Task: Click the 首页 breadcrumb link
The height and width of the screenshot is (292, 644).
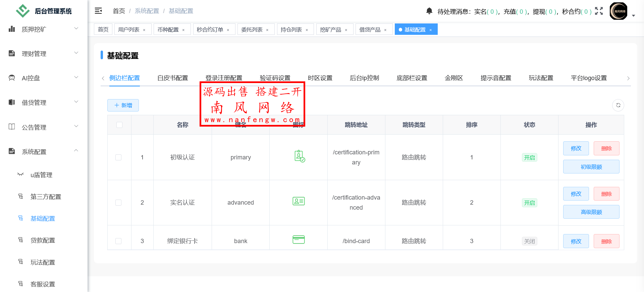Action: (x=119, y=11)
